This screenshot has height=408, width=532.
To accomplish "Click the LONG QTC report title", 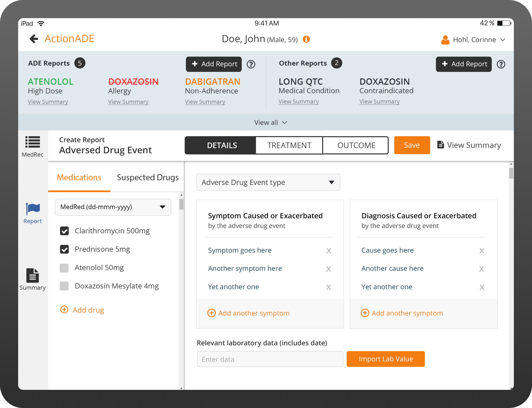I will point(301,82).
